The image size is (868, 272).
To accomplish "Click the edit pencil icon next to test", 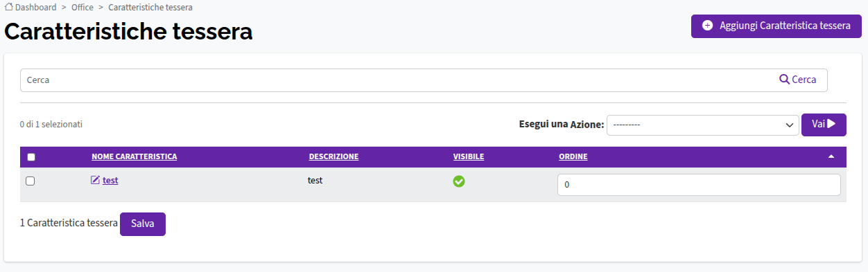I will point(96,181).
